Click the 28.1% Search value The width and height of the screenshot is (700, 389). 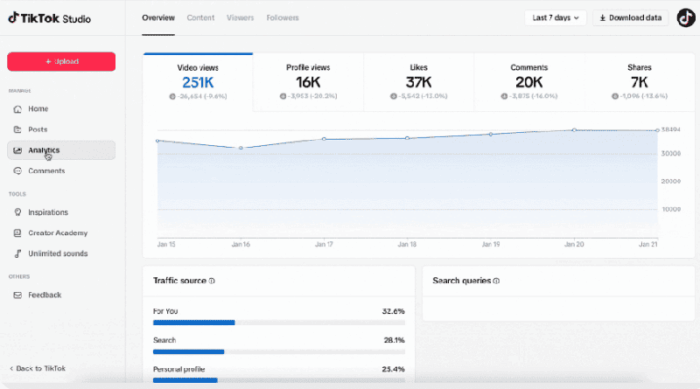click(394, 340)
